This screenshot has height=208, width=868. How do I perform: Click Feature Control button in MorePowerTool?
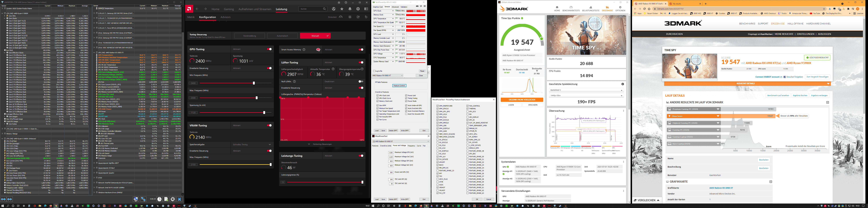click(x=399, y=86)
